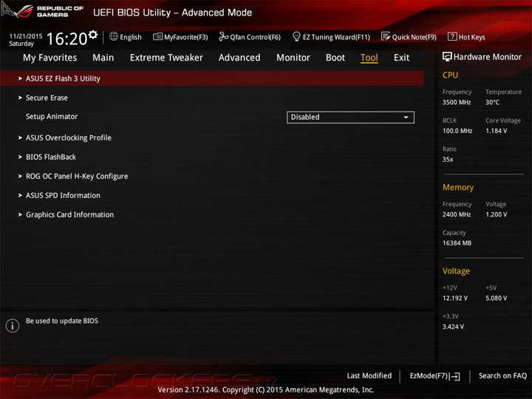Image resolution: width=532 pixels, height=399 pixels.
Task: Select the Secure Erase entry
Action: pos(47,98)
